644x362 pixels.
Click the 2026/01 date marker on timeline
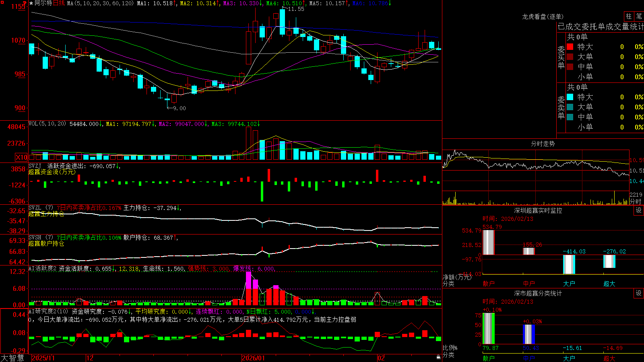[253, 358]
